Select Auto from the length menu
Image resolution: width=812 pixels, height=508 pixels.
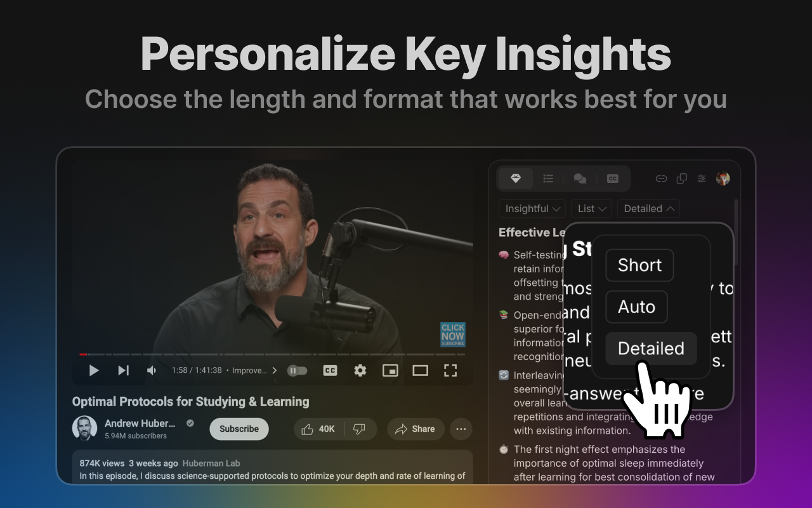(x=636, y=307)
